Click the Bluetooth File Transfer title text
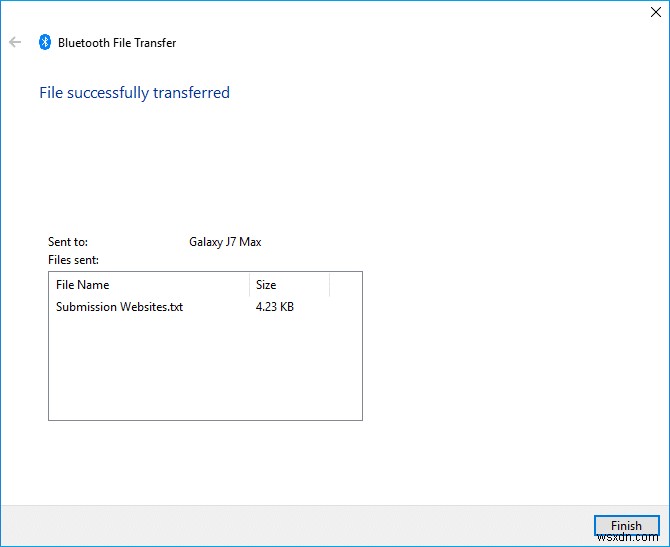 tap(117, 43)
